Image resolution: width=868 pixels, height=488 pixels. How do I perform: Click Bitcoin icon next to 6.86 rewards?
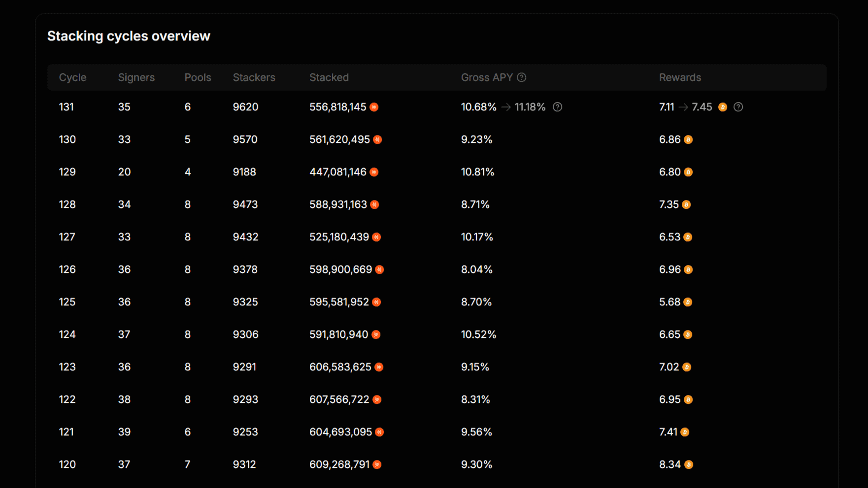tap(688, 139)
